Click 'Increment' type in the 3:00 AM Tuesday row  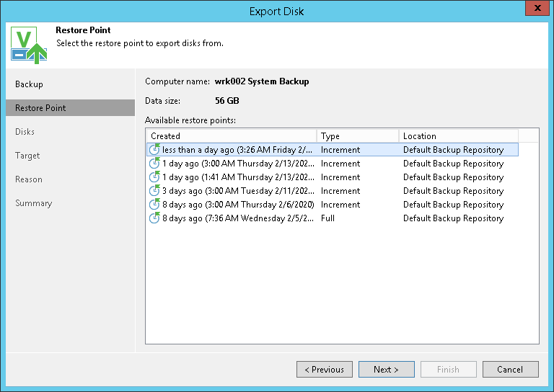tap(340, 191)
